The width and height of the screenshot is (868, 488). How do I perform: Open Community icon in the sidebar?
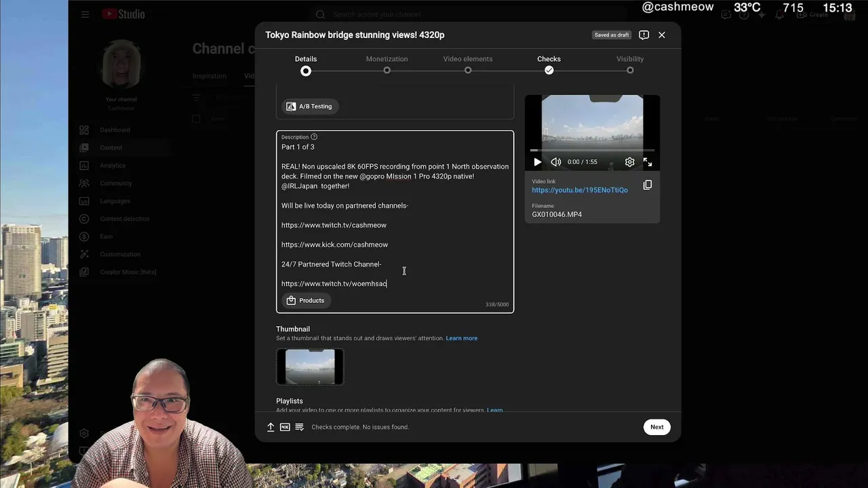click(x=84, y=183)
